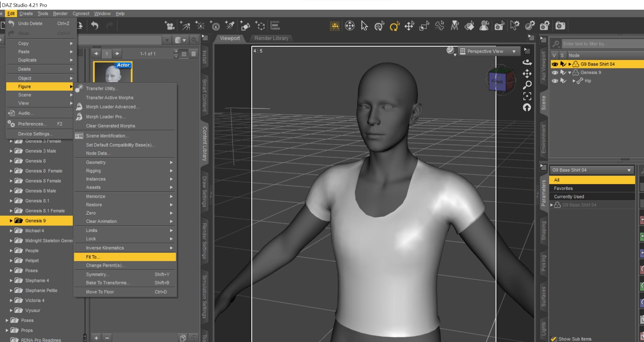Select the Translate tool in toolbar

click(x=409, y=26)
